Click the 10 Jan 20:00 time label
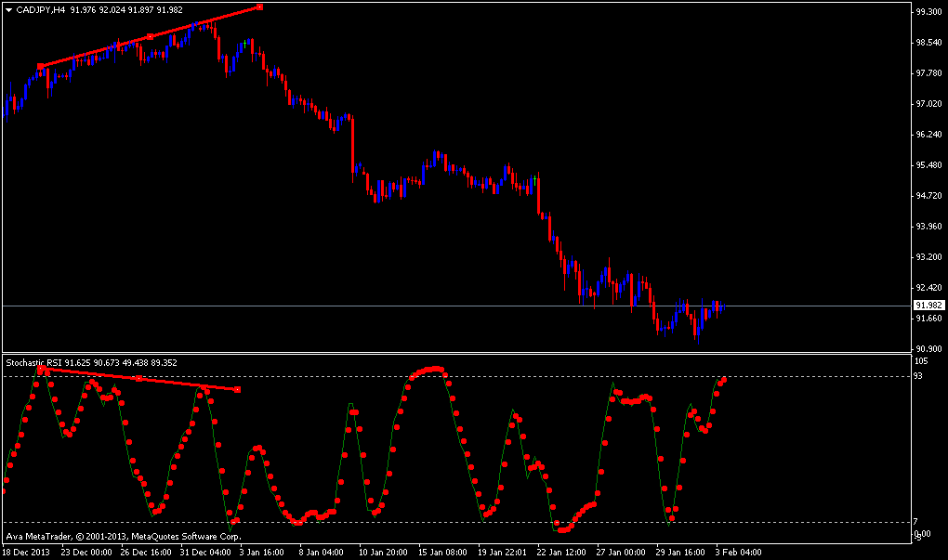948x560 pixels. point(383,553)
